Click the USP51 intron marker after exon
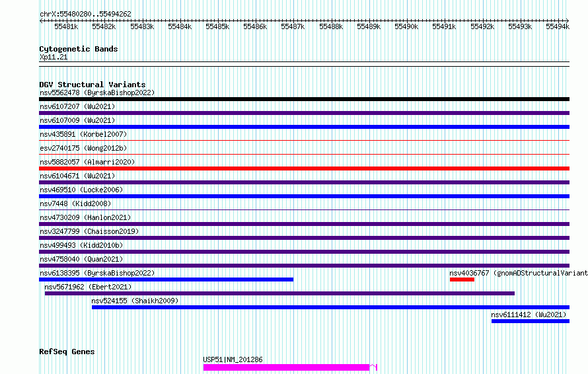Image resolution: width=588 pixels, height=374 pixels. pos(373,367)
